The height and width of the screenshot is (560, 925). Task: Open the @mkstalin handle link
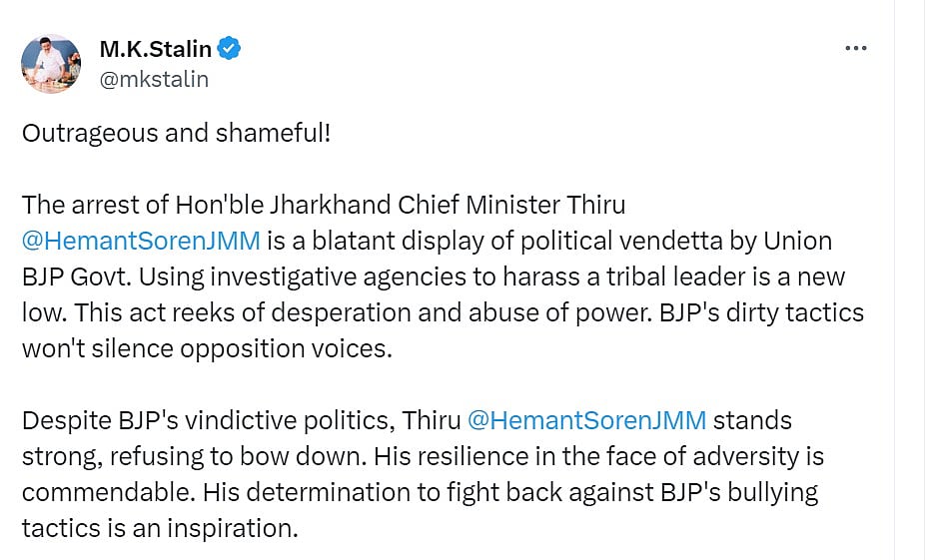click(x=154, y=79)
